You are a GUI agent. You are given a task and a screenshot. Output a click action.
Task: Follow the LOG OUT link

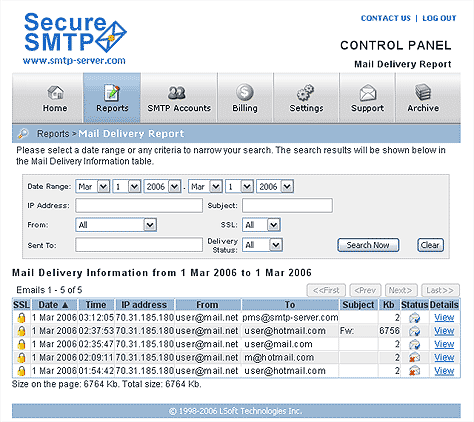click(x=439, y=18)
